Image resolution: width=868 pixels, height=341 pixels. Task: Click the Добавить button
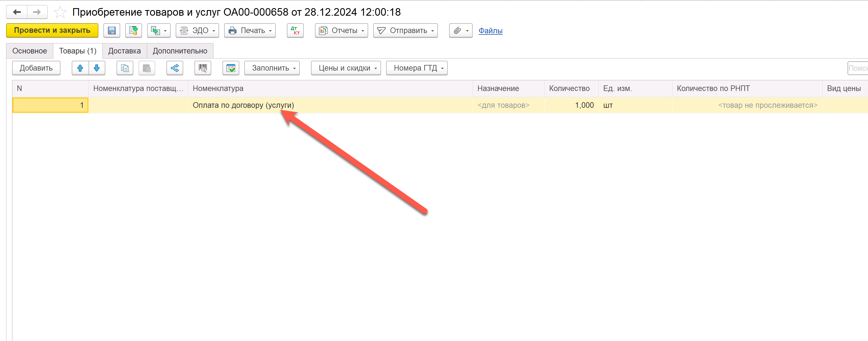pos(36,68)
